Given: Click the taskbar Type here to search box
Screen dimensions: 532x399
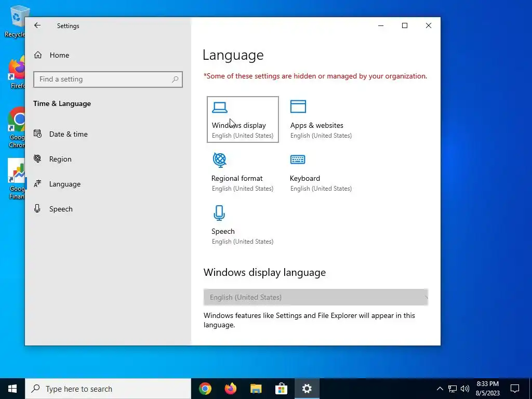Looking at the screenshot, I should (108, 389).
